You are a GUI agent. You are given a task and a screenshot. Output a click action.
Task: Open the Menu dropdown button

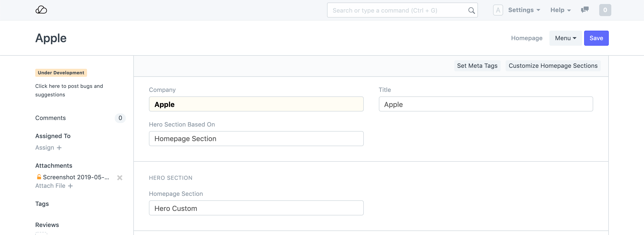click(x=566, y=38)
